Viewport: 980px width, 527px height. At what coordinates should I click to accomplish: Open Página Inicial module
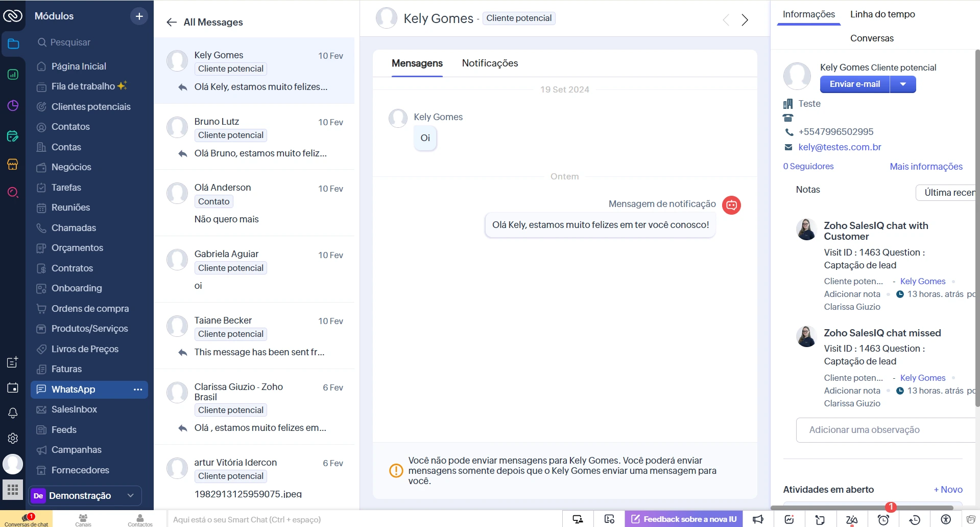coord(89,66)
